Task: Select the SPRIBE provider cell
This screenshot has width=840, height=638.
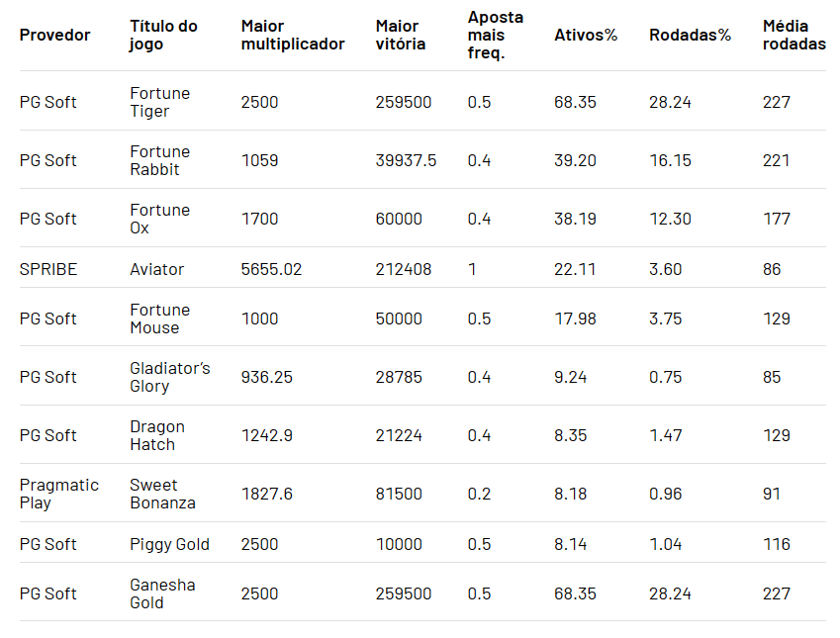Action: [47, 269]
